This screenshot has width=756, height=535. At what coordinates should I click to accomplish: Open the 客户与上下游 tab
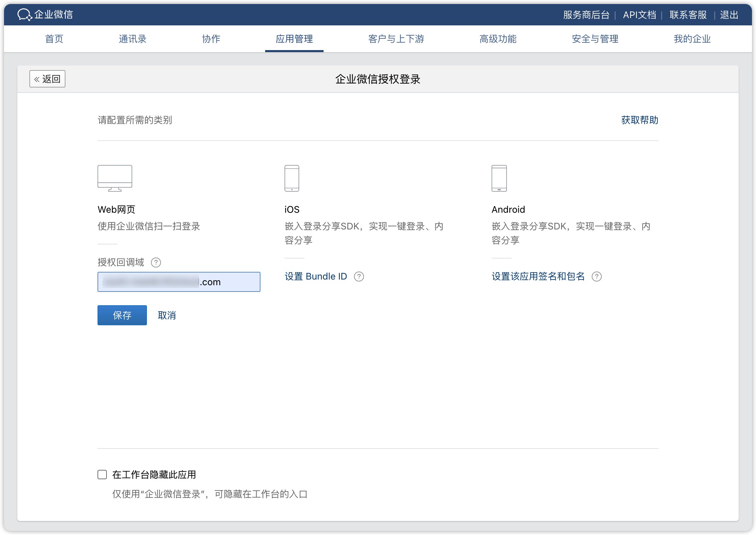tap(396, 39)
